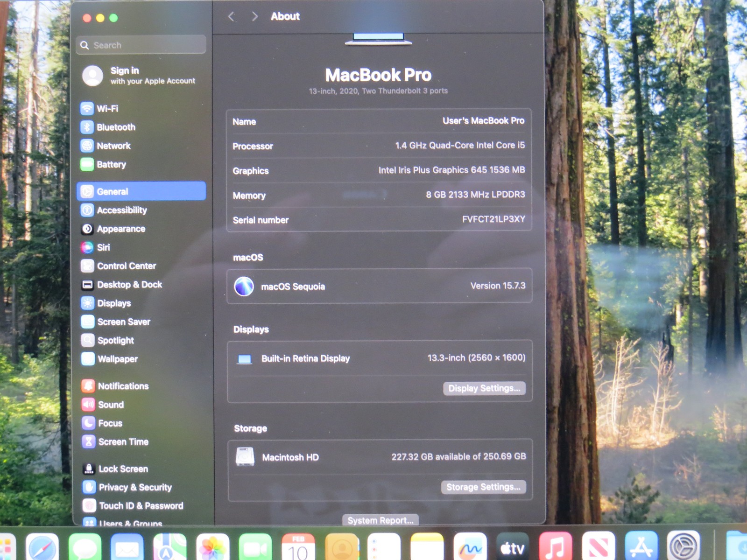Go forward using the forward arrow
Screen dimensions: 747x560
(x=254, y=17)
